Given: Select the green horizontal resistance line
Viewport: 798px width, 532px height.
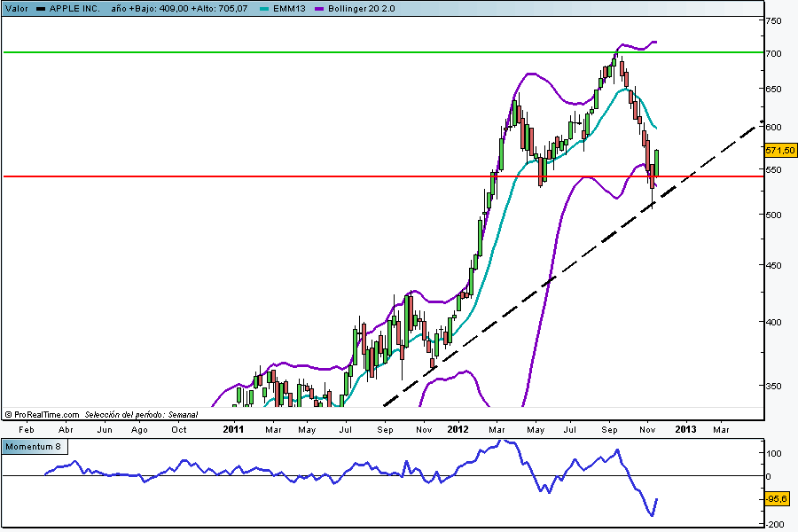Looking at the screenshot, I should (x=266, y=52).
